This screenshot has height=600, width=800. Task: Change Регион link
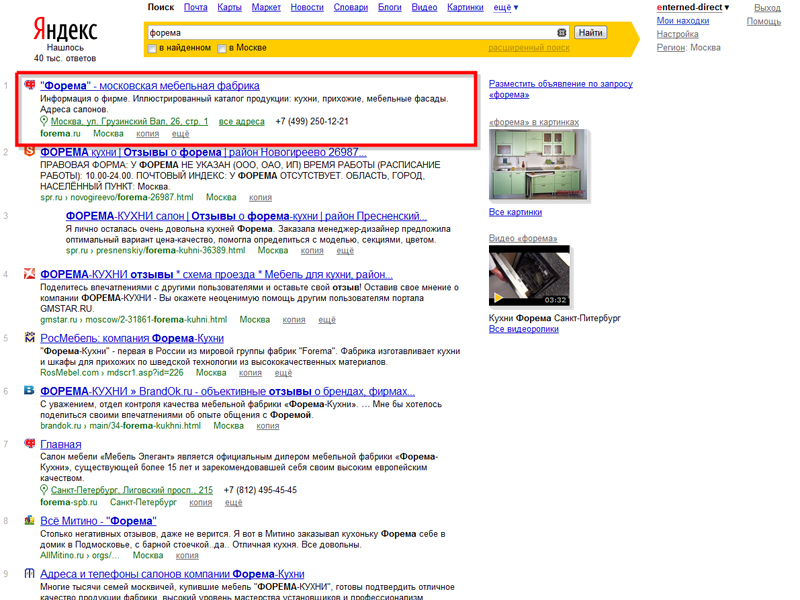click(x=670, y=47)
